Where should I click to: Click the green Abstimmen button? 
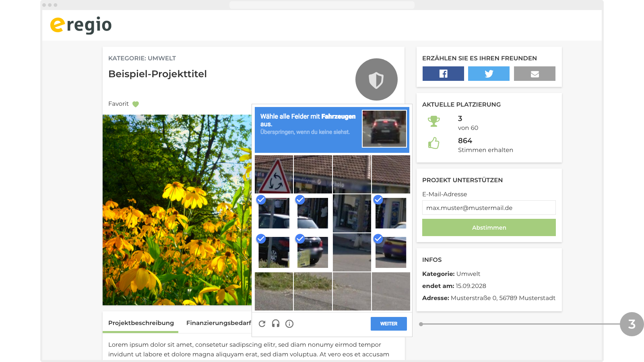tap(489, 228)
